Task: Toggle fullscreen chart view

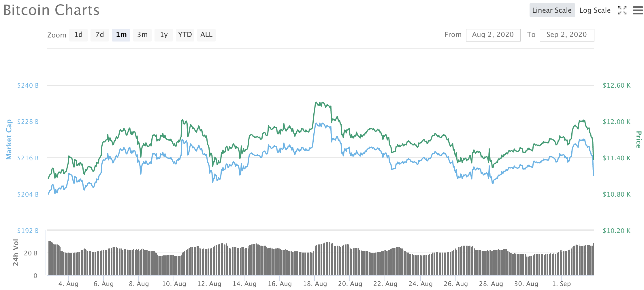Action: pos(622,11)
